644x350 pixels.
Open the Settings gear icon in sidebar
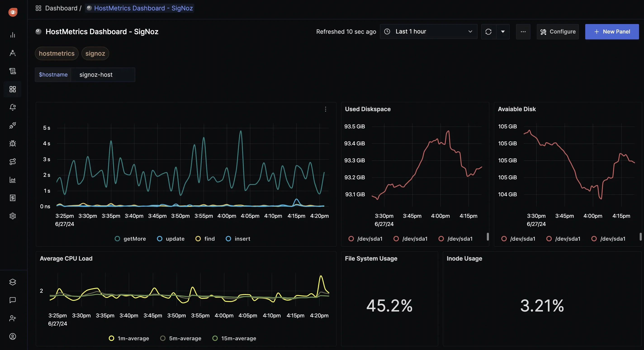(12, 216)
